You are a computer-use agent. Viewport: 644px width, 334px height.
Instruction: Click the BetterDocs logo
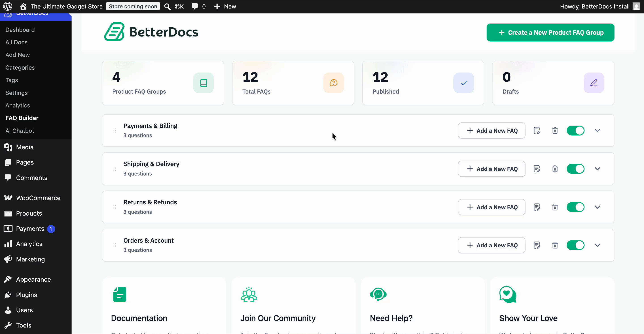[x=151, y=32]
